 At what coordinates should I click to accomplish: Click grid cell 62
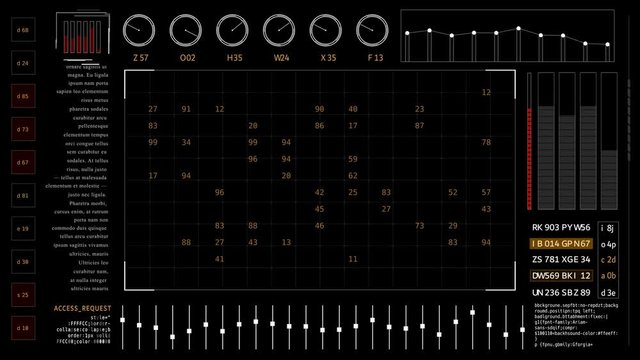(x=353, y=176)
